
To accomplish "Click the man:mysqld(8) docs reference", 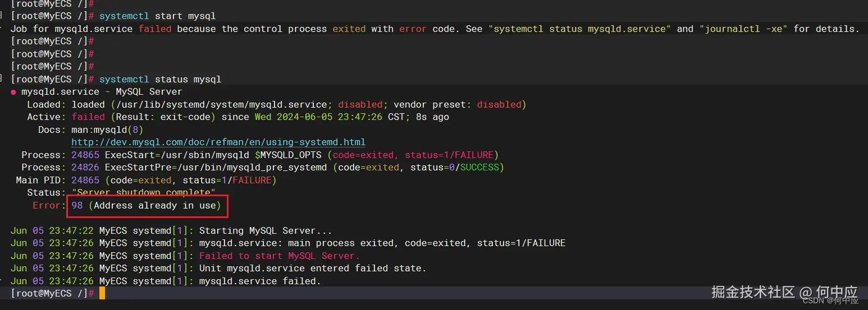I will 111,129.
